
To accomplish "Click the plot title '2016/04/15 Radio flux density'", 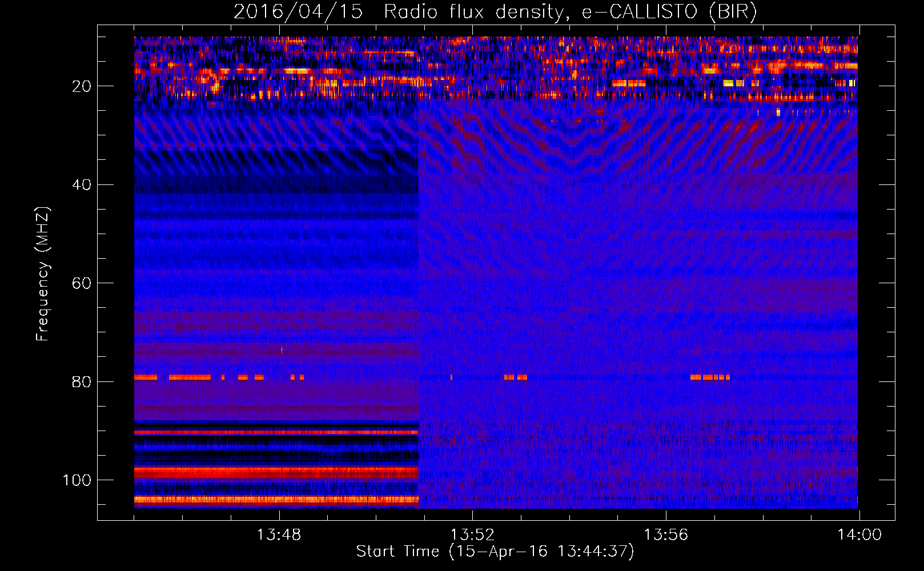I will (x=495, y=12).
